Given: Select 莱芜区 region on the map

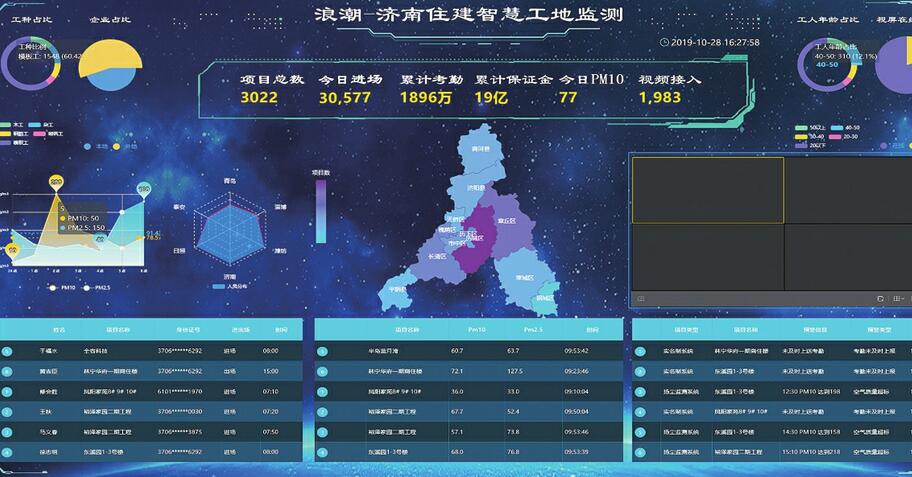Looking at the screenshot, I should click(x=524, y=278).
